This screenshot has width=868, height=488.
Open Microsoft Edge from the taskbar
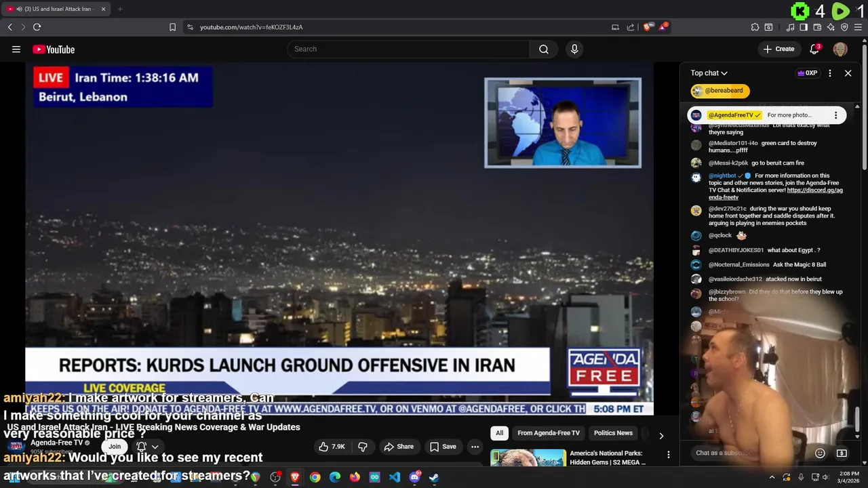[x=335, y=477]
